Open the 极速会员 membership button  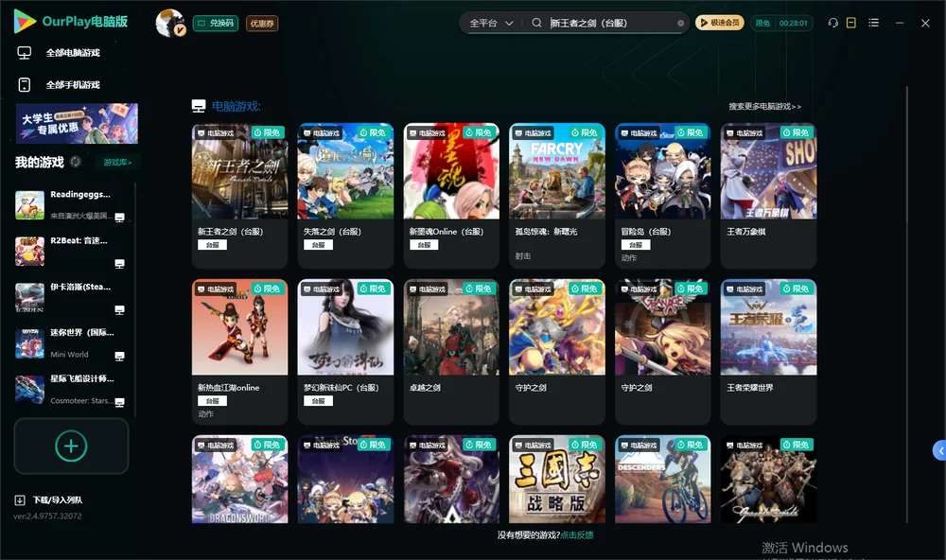(x=720, y=23)
